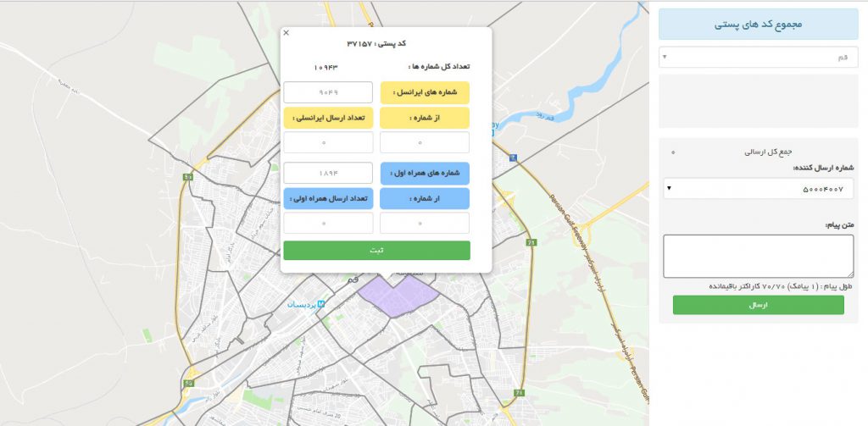Click the کد پستی 37157 popup title
Screen dimensions: 868x426
[377, 44]
